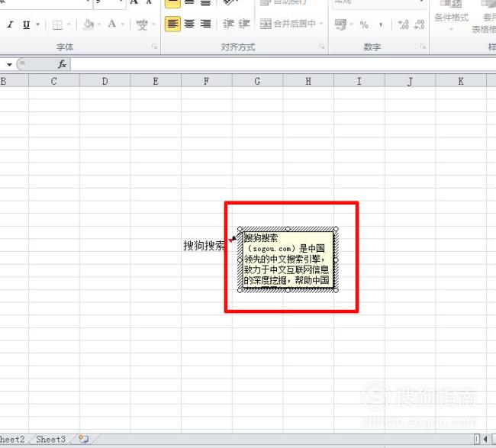Select column H header
The height and width of the screenshot is (448, 496).
click(308, 81)
